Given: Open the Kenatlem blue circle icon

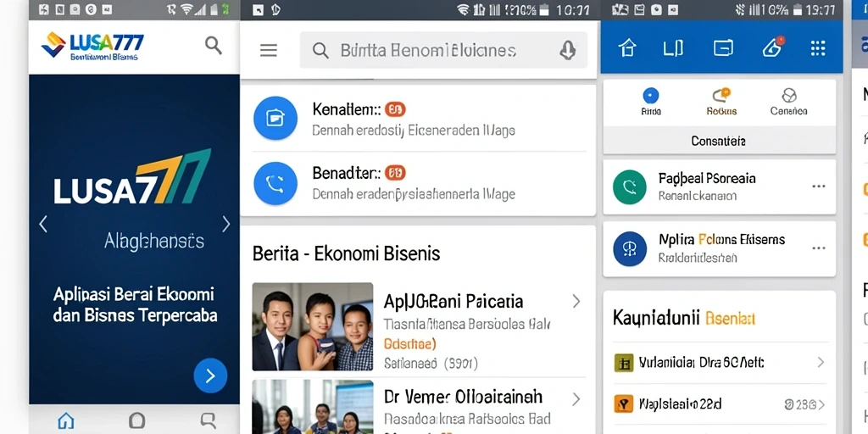Looking at the screenshot, I should pos(275,118).
